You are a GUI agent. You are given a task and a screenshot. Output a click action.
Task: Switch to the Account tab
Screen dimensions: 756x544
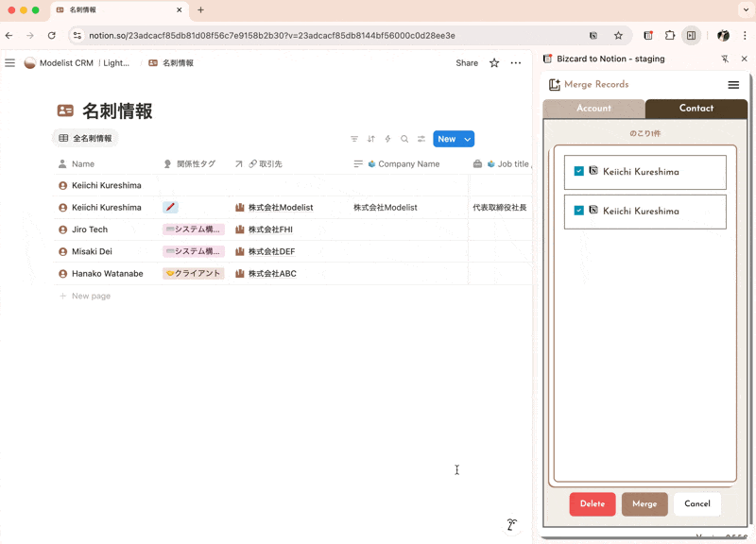[593, 109]
